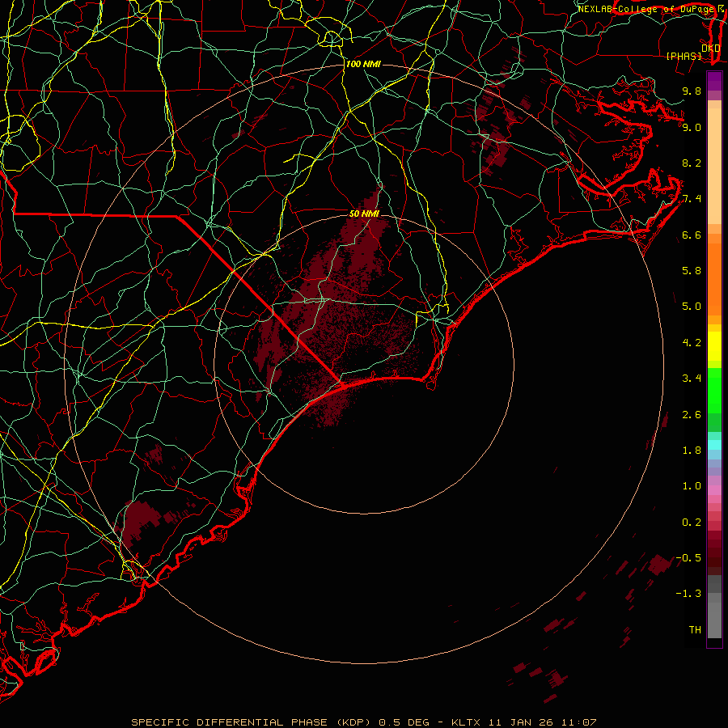The height and width of the screenshot is (728, 728).
Task: Click the Specific Differential Phase (KDP) caption
Action: point(250,722)
